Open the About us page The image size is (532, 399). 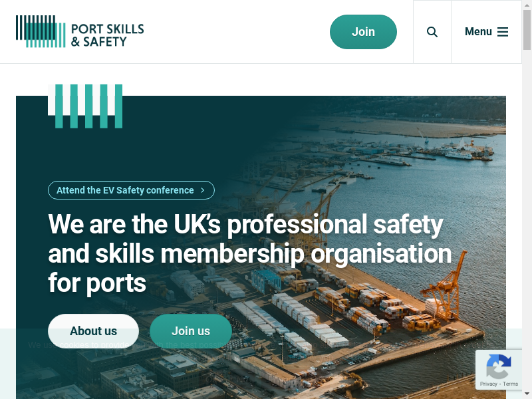[x=93, y=331]
